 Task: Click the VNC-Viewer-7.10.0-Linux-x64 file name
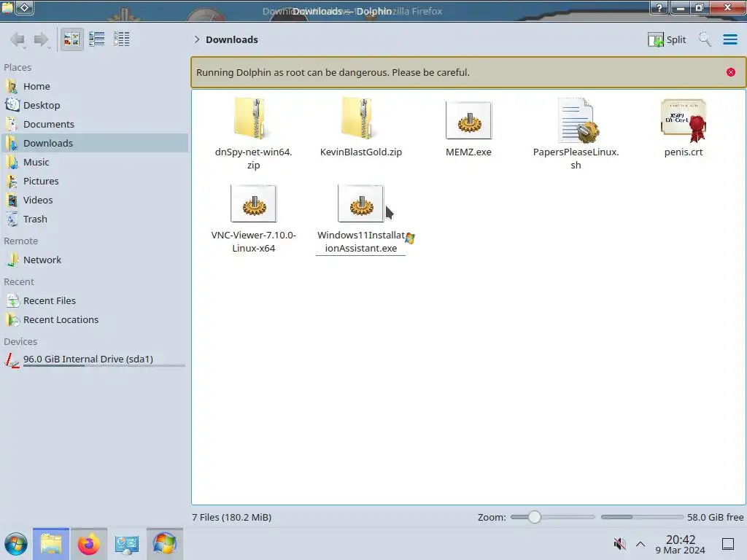click(x=253, y=241)
